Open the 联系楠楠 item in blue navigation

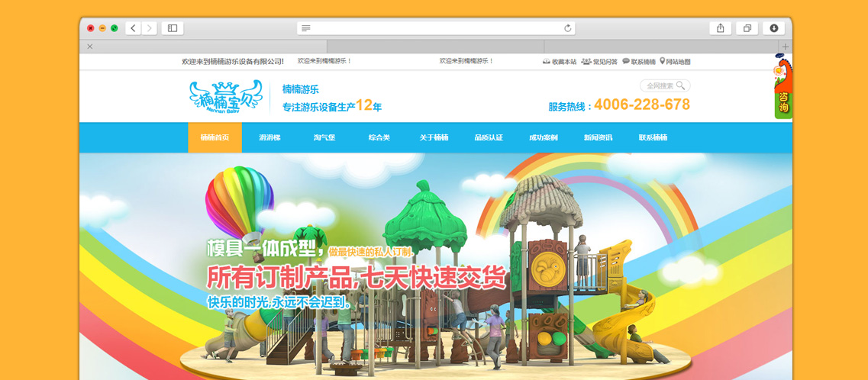tap(653, 137)
